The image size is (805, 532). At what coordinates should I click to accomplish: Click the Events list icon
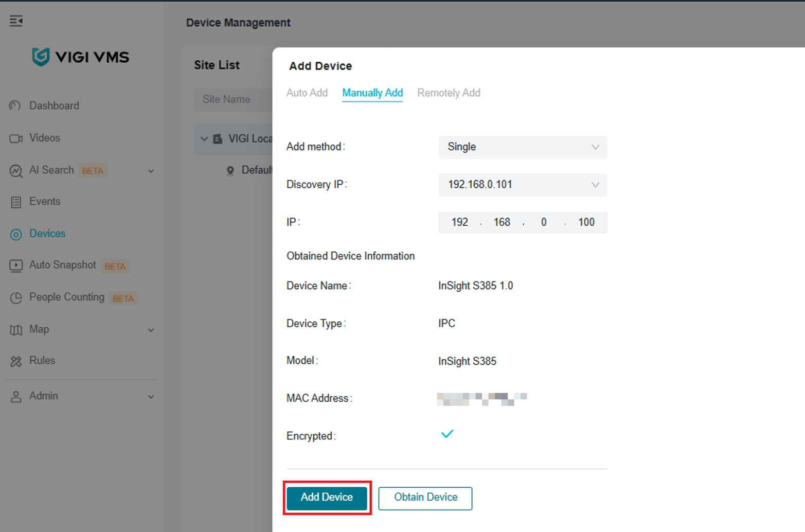tap(16, 202)
